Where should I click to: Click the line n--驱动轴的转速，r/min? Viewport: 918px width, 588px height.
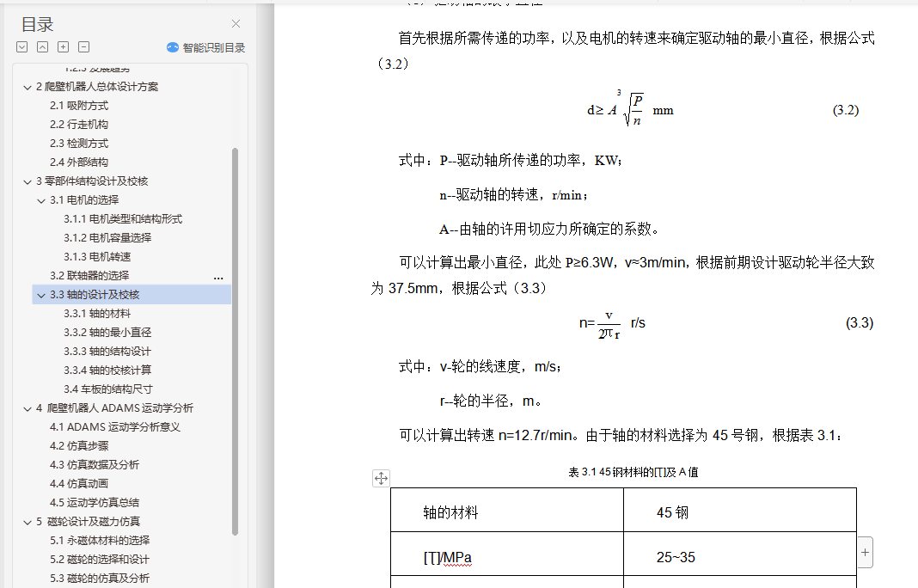513,195
